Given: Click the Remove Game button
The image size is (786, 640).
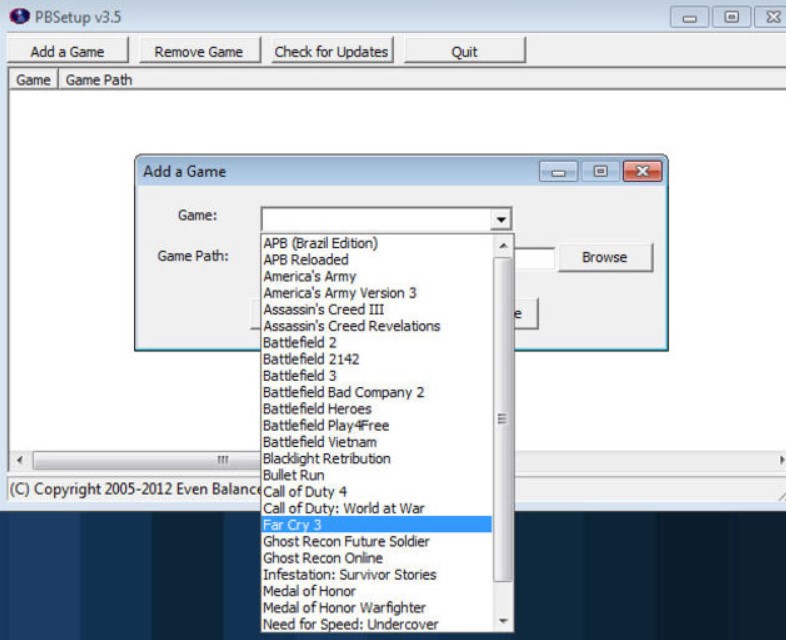Looking at the screenshot, I should tap(199, 51).
